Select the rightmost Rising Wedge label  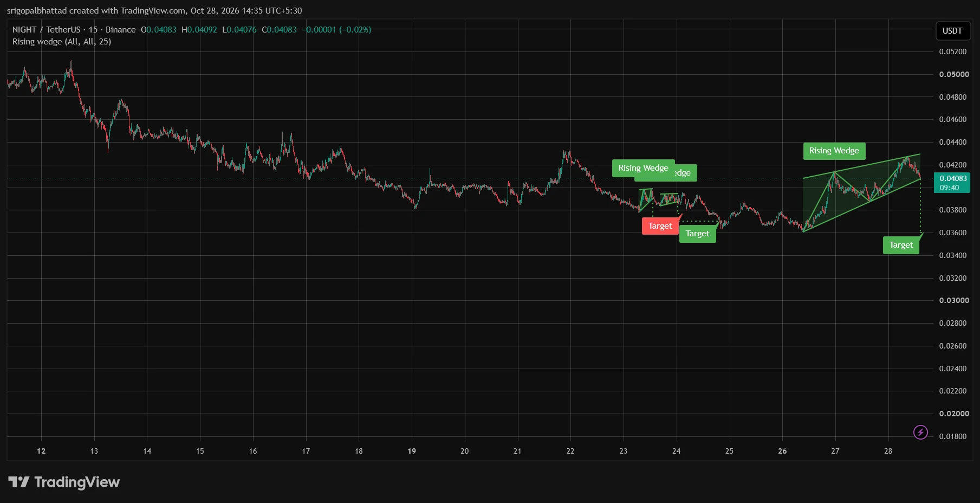click(x=834, y=151)
